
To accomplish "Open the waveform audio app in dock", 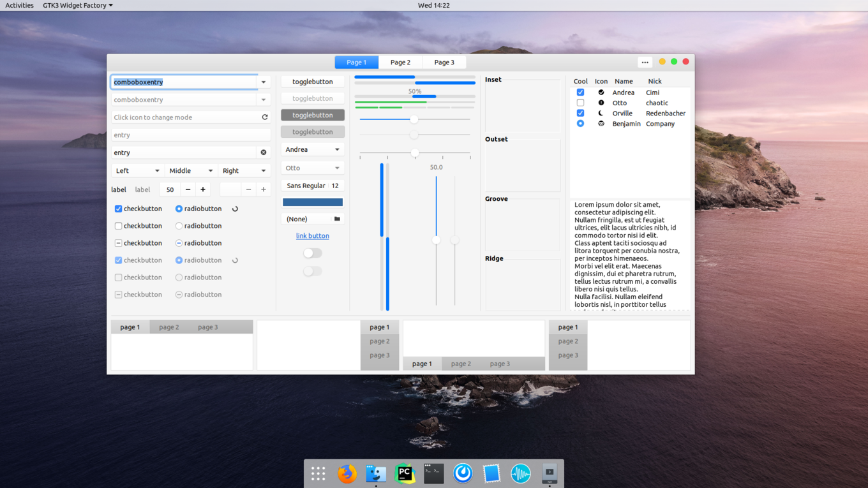I will [521, 473].
